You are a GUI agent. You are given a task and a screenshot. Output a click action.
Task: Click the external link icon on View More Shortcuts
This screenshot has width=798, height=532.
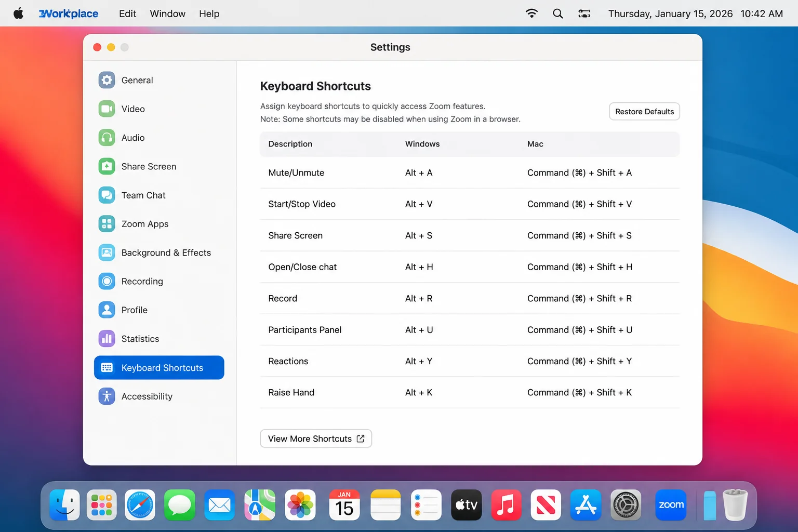[x=361, y=438]
